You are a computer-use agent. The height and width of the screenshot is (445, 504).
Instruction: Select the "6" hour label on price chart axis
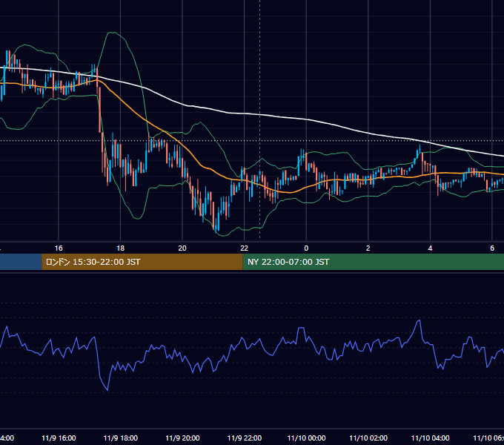(492, 248)
